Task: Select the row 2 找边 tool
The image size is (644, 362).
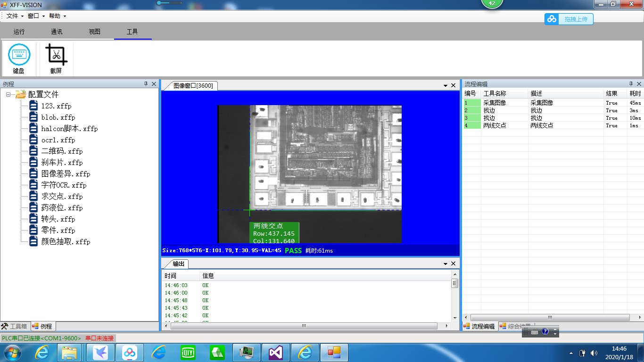Action: [553, 110]
